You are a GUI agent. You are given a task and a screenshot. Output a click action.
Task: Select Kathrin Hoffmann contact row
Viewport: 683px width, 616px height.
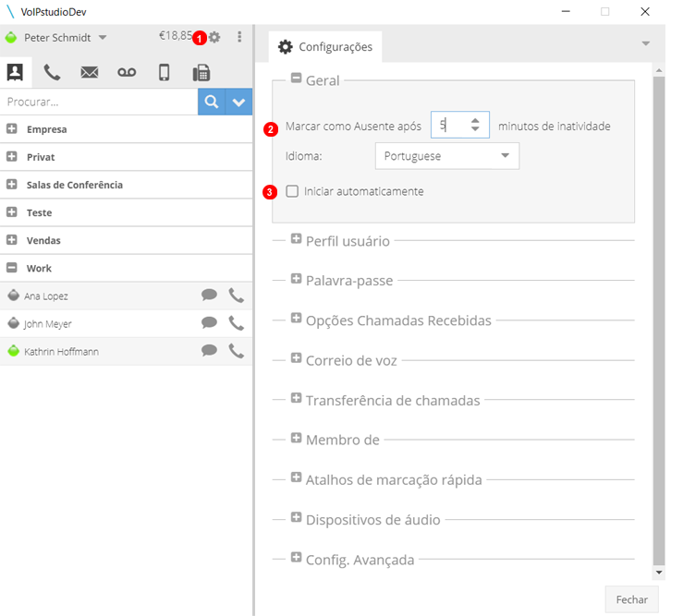pos(127,351)
